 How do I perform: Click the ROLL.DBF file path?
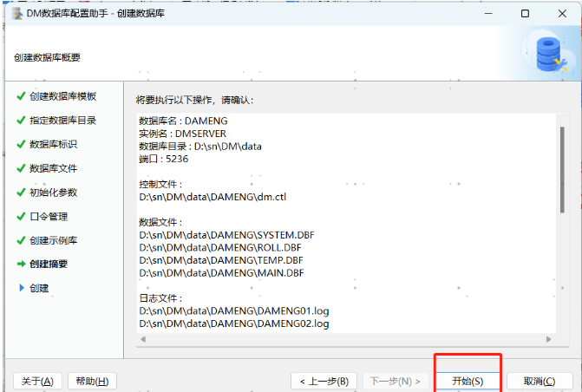(x=220, y=247)
